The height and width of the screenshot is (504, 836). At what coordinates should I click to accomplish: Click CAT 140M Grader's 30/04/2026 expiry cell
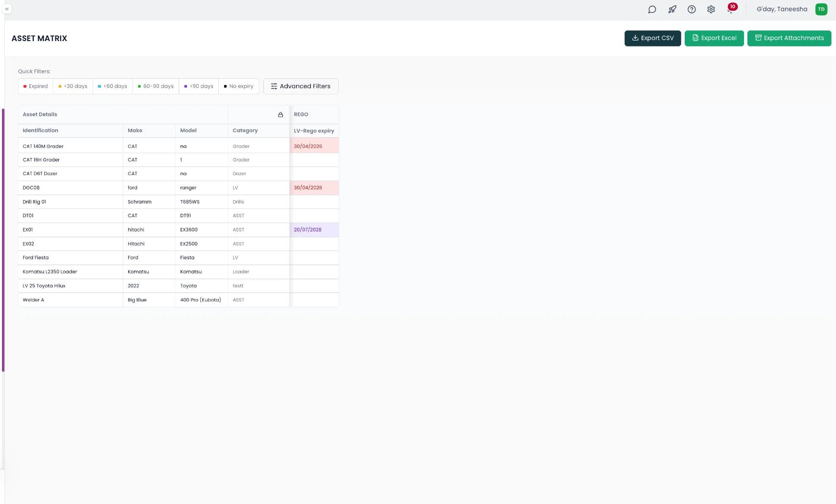[314, 146]
